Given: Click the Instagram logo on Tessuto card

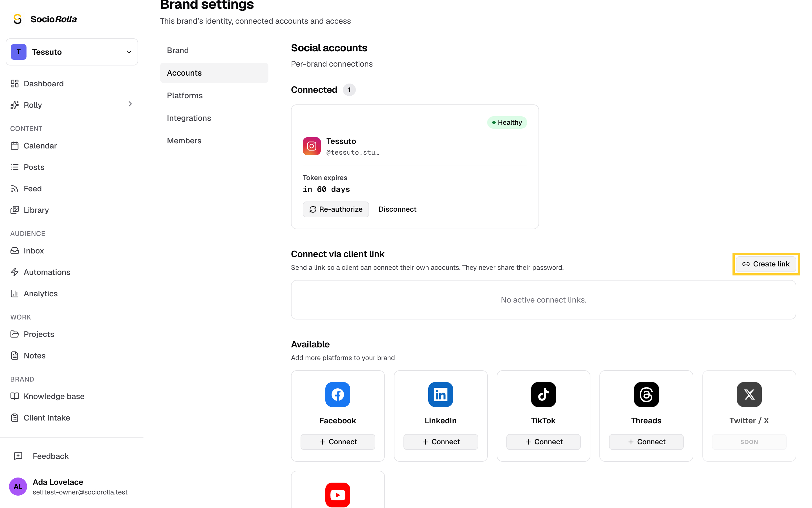Looking at the screenshot, I should [312, 146].
